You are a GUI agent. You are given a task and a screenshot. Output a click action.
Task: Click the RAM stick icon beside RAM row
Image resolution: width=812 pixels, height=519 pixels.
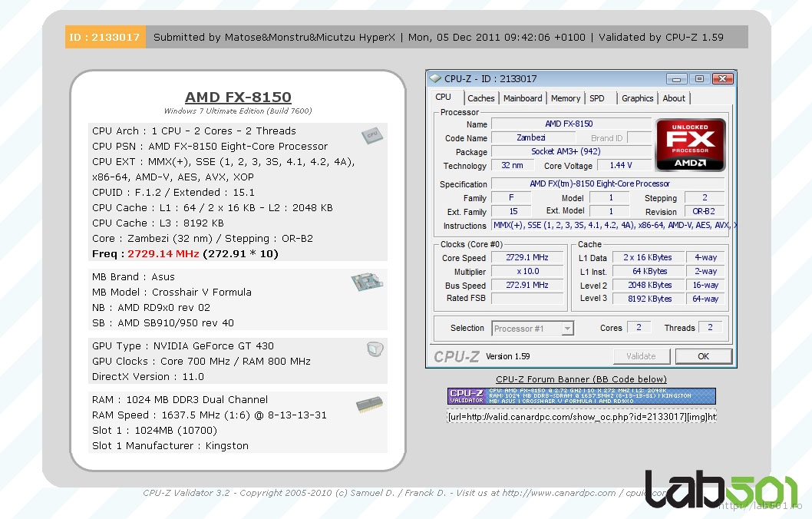(x=369, y=405)
